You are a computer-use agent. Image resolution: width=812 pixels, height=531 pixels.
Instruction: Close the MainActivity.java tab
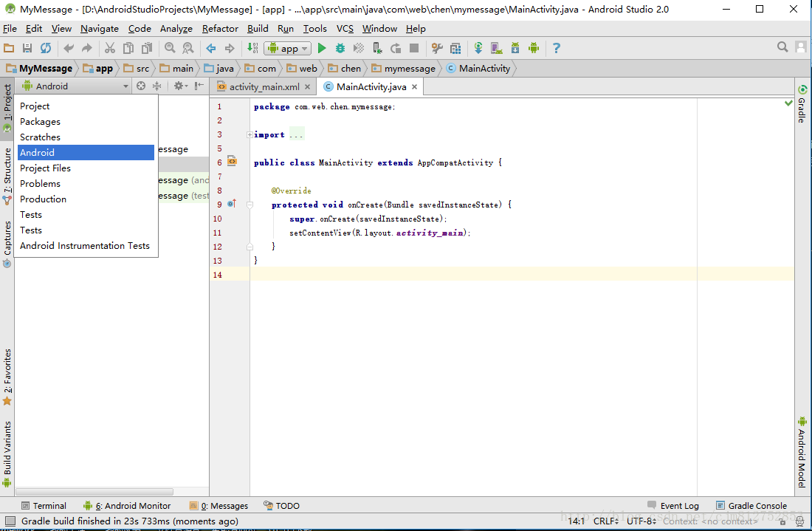click(414, 86)
